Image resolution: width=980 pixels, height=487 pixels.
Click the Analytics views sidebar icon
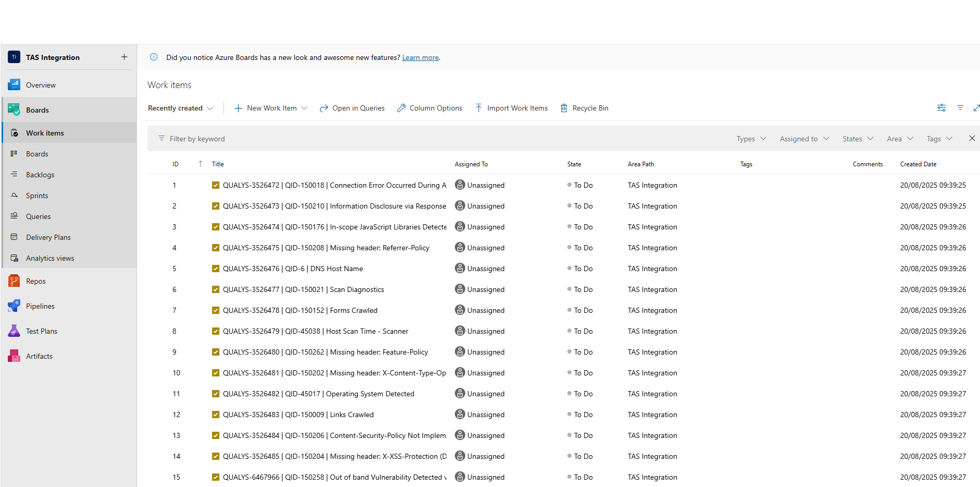(15, 258)
